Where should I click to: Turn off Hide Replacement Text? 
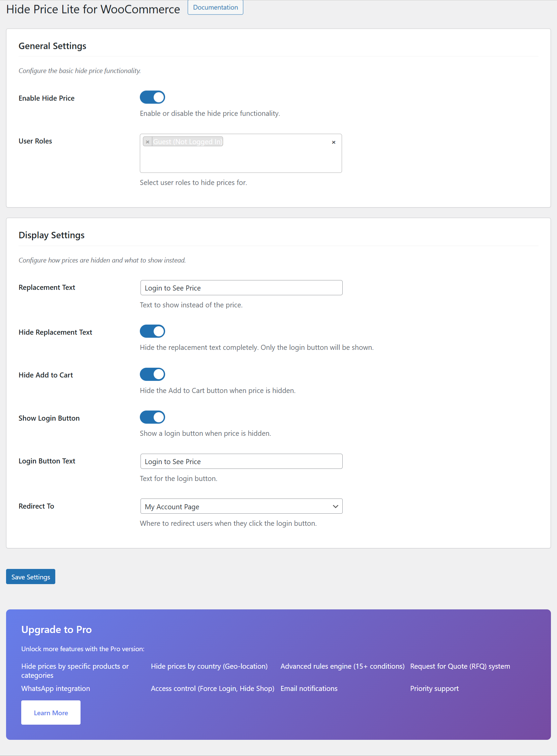152,331
